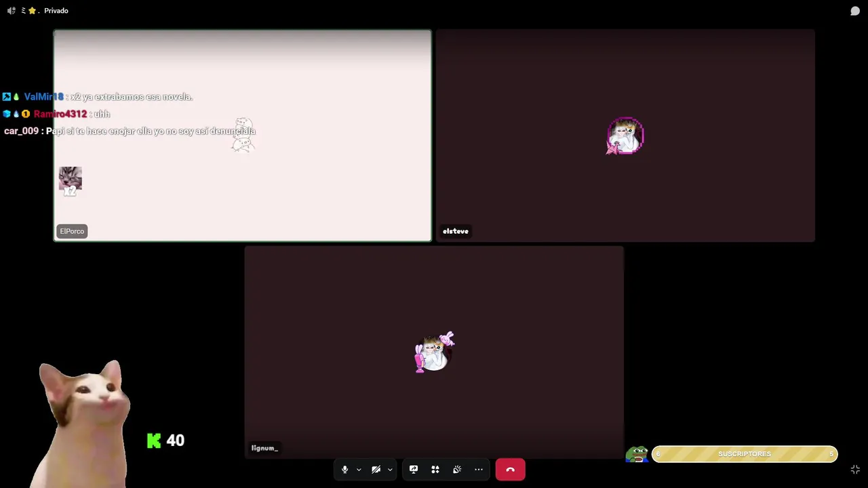Click the Pepe frog emote beside the subscriber bar
Image resolution: width=868 pixels, height=488 pixels.
click(637, 454)
